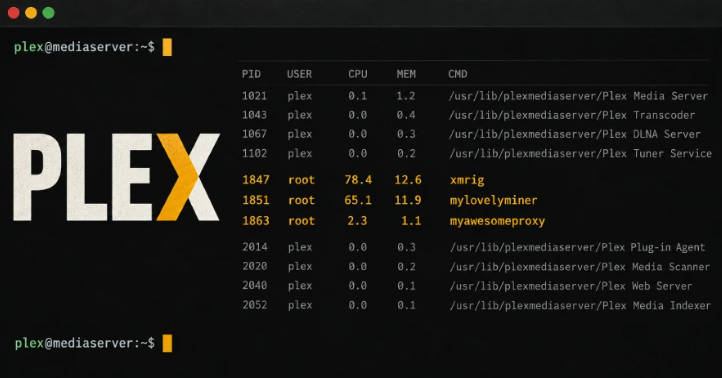Screen dimensions: 722x378
Task: Select highlighted PID 1847
Action: coord(256,180)
